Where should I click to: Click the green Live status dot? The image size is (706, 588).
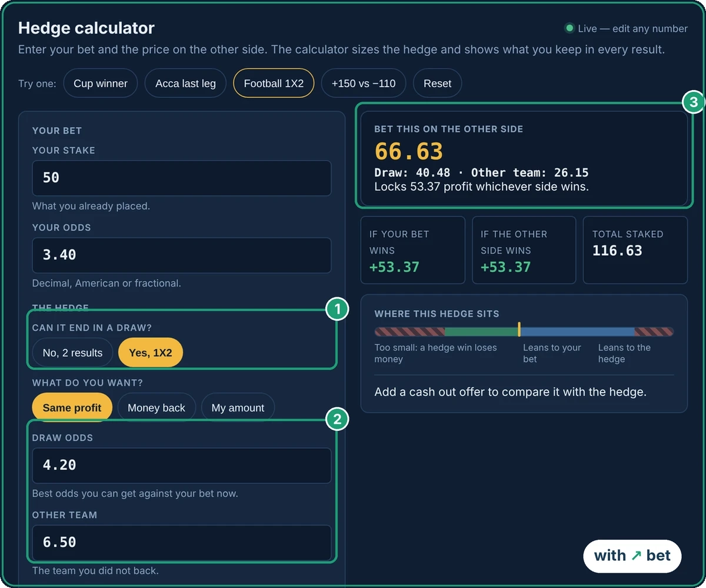coord(569,28)
